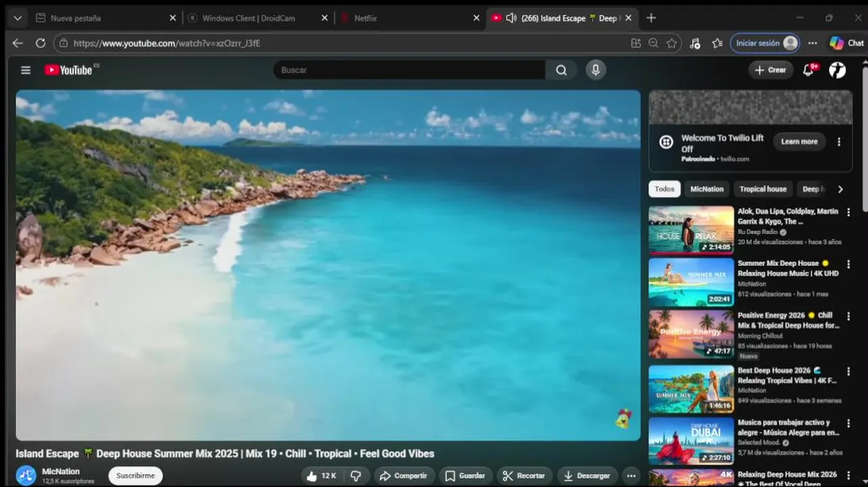Open the MicNation channel name link
The width and height of the screenshot is (868, 487).
(61, 471)
